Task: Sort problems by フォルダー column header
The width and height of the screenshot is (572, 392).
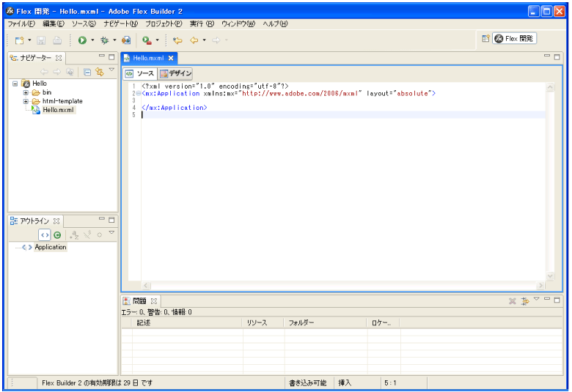Action: pyautogui.click(x=326, y=323)
